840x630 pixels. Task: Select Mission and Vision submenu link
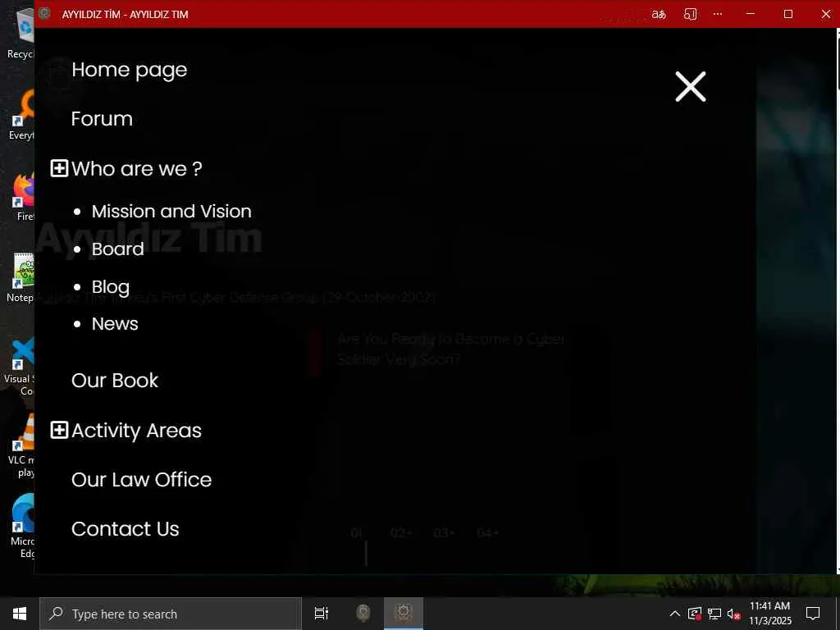[171, 211]
